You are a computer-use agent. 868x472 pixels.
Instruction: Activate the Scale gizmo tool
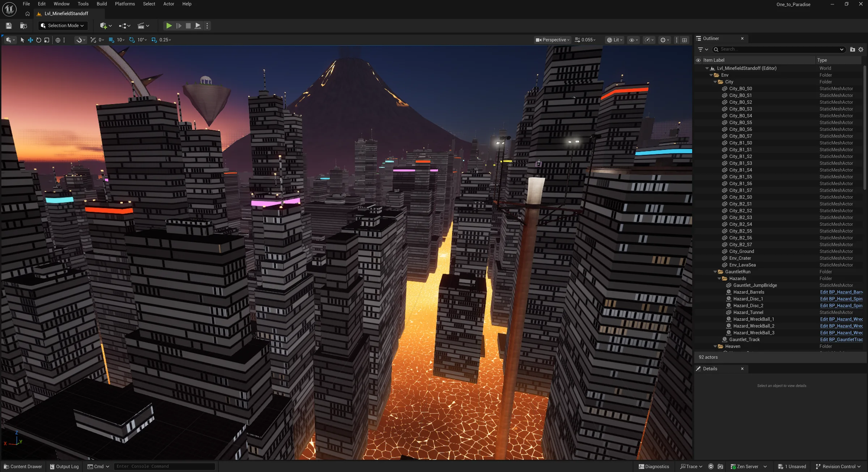[47, 40]
